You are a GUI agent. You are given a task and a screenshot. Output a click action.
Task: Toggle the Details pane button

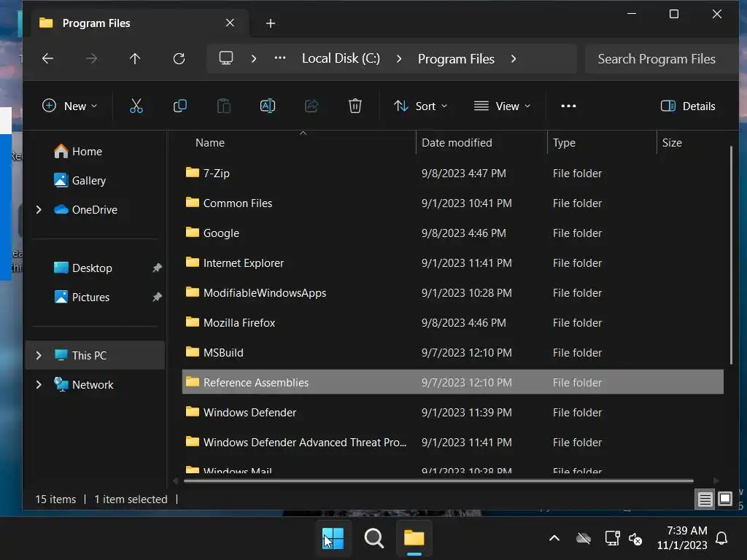tap(688, 106)
